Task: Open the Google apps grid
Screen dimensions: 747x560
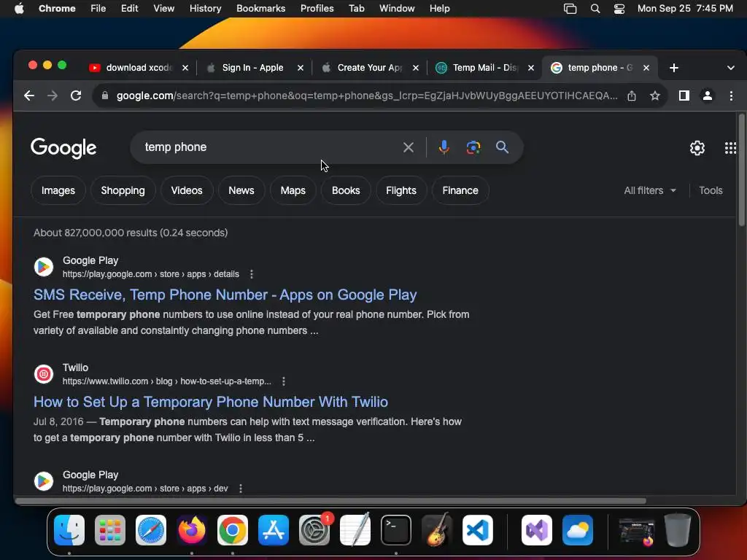Action: 730,148
